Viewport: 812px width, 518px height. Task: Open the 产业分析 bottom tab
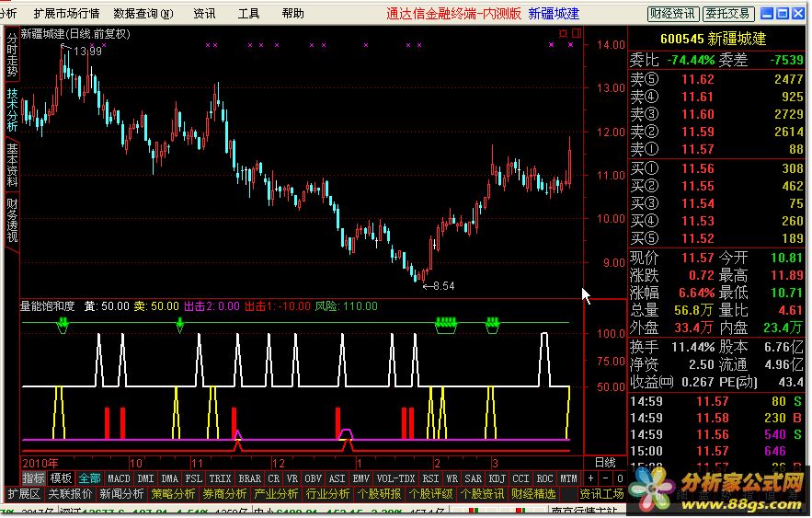[276, 494]
